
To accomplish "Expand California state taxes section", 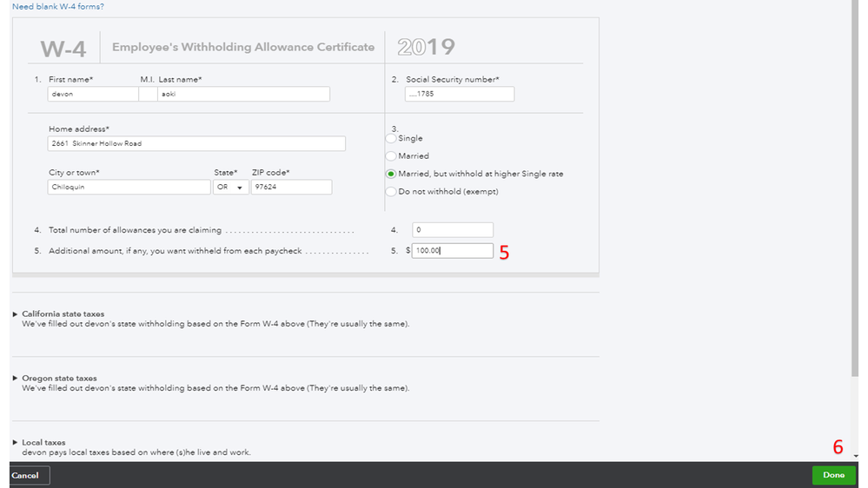I will coord(63,313).
